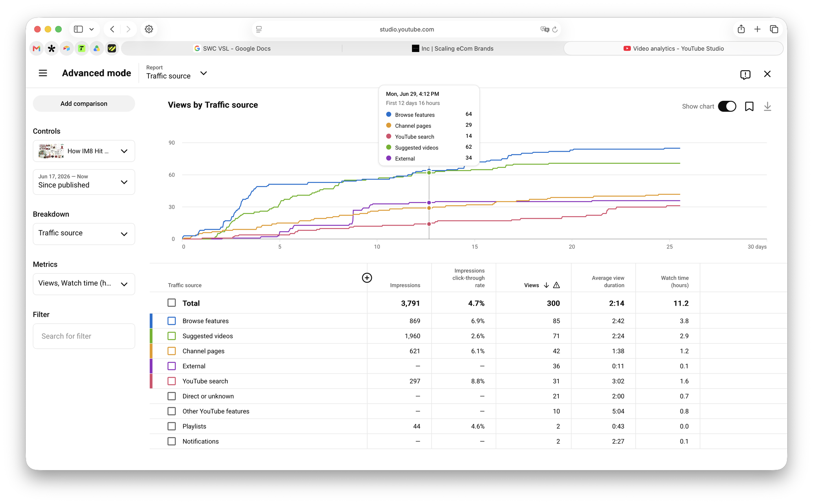Open the Browse features traffic source link

205,321
